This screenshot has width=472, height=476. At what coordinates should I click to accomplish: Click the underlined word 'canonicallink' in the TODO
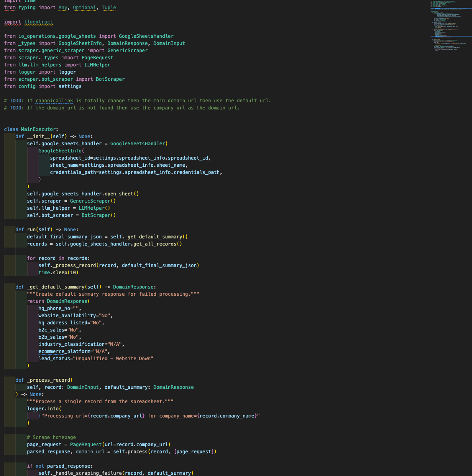[55, 100]
